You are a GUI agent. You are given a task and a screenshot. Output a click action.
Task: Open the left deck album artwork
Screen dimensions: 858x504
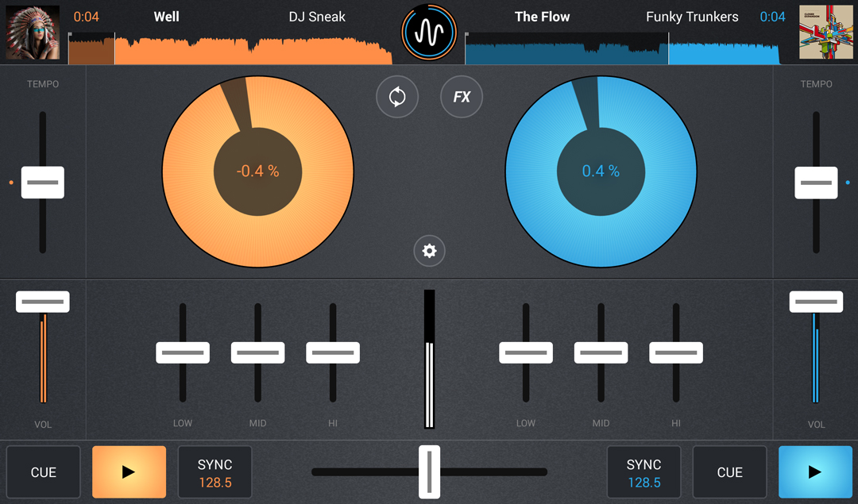33,33
